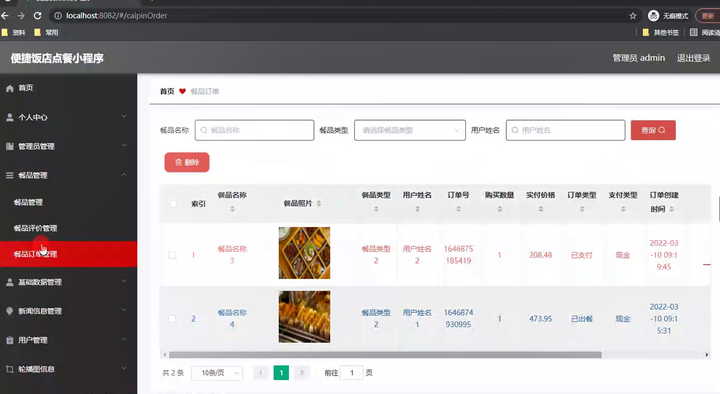Go to the next page arrow
Image resolution: width=720 pixels, height=394 pixels.
tap(302, 373)
